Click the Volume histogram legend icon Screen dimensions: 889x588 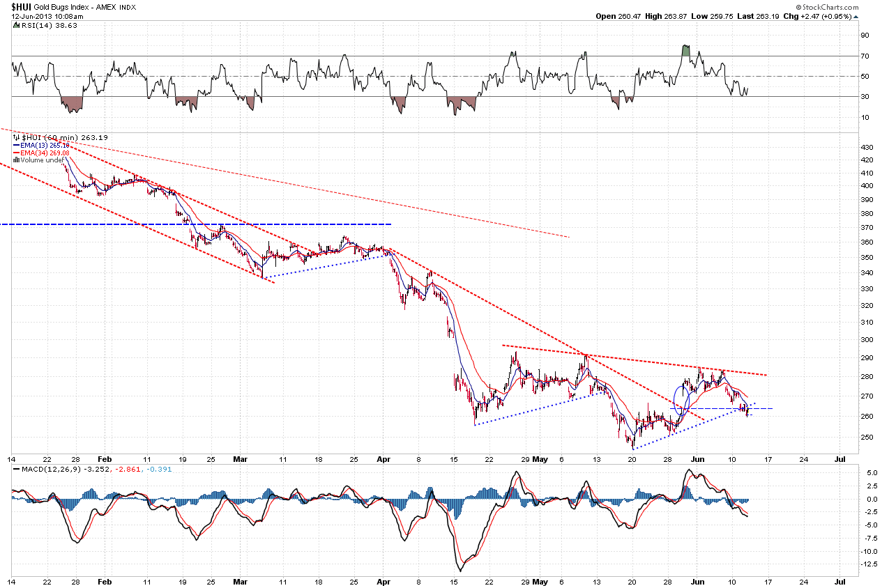click(x=17, y=160)
